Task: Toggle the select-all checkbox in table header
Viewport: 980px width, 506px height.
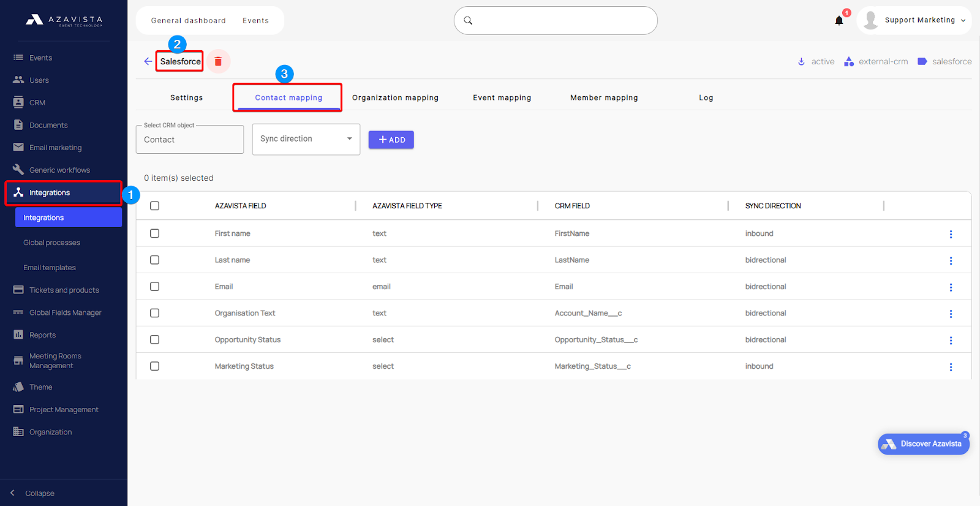Action: (x=154, y=206)
